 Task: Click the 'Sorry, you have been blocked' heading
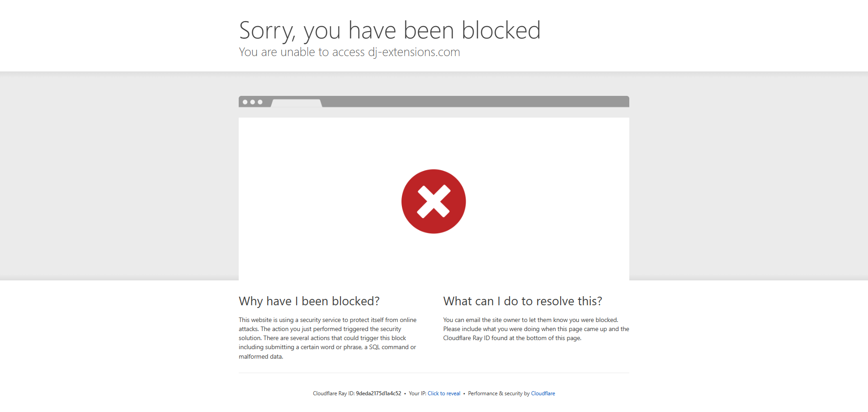click(390, 30)
